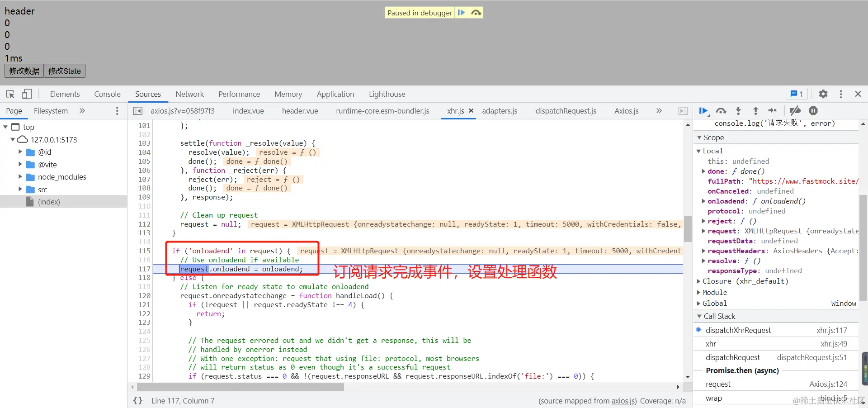
Task: Open DevTools customize menu with three dots
Action: point(841,94)
